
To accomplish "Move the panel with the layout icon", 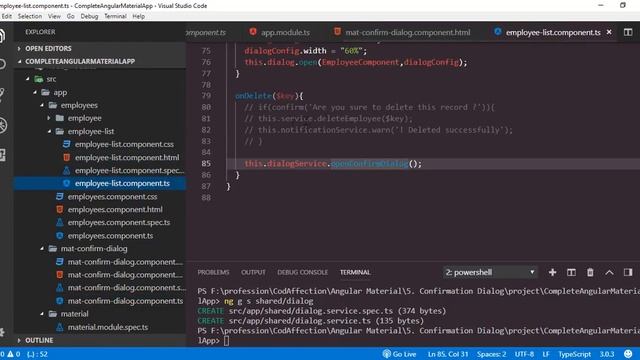I will click(628, 272).
